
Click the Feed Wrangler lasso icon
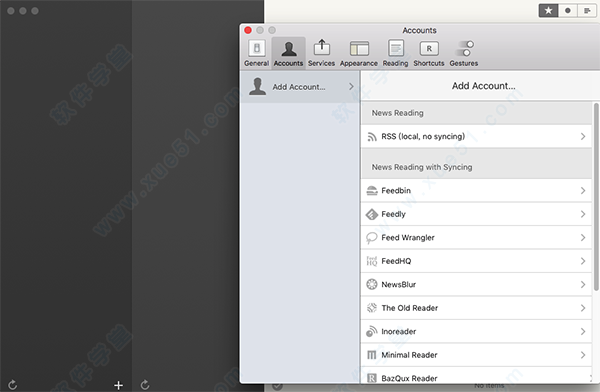pos(372,238)
